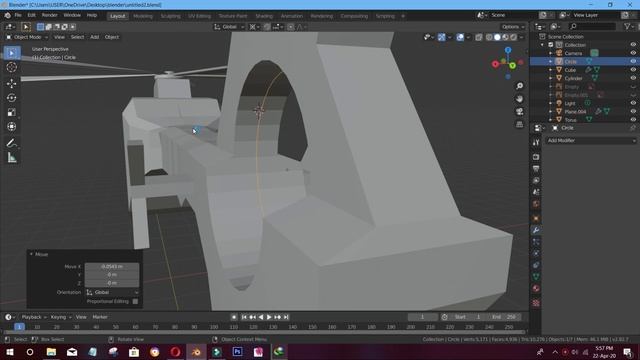
Task: Open the Windows Start menu
Action: click(9, 352)
